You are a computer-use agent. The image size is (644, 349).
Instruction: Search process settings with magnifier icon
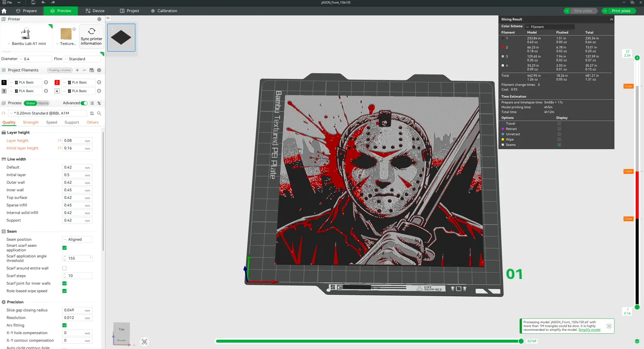click(x=99, y=113)
